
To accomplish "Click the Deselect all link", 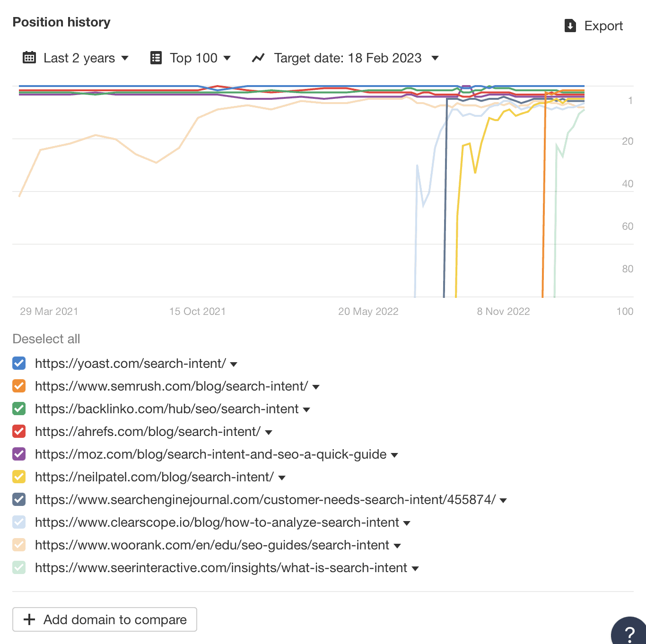I will tap(46, 339).
